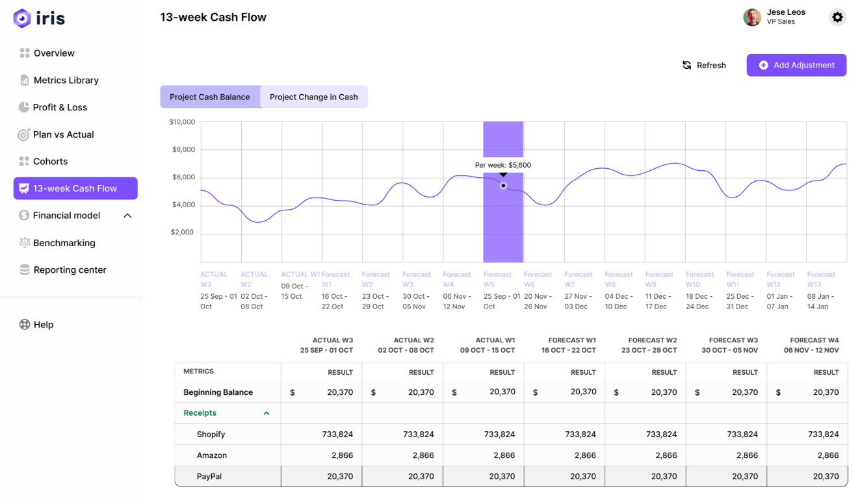
Task: Click Shopify value under ACTUAL W3
Action: 337,435
